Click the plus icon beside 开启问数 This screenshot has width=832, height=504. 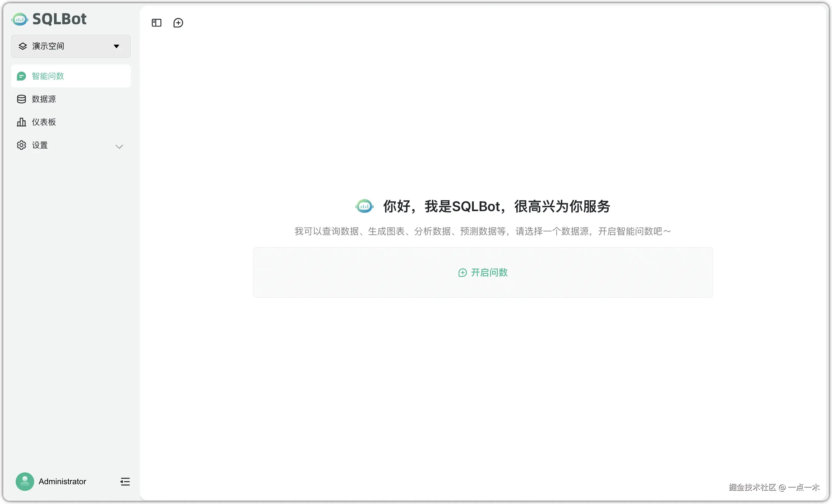[x=462, y=272]
